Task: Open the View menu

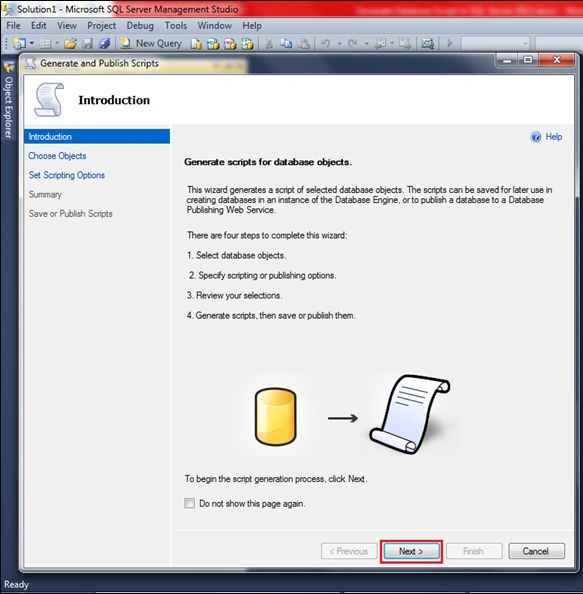Action: point(67,26)
